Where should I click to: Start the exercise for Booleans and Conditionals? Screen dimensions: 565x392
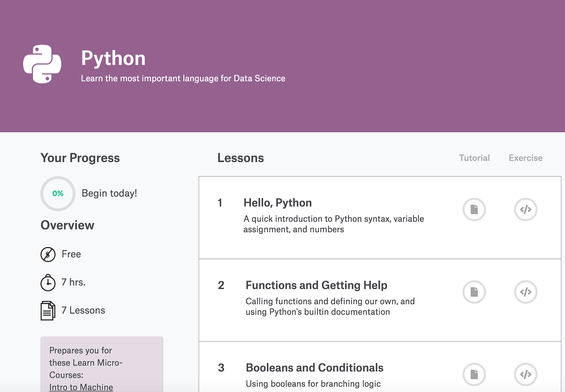(x=525, y=374)
